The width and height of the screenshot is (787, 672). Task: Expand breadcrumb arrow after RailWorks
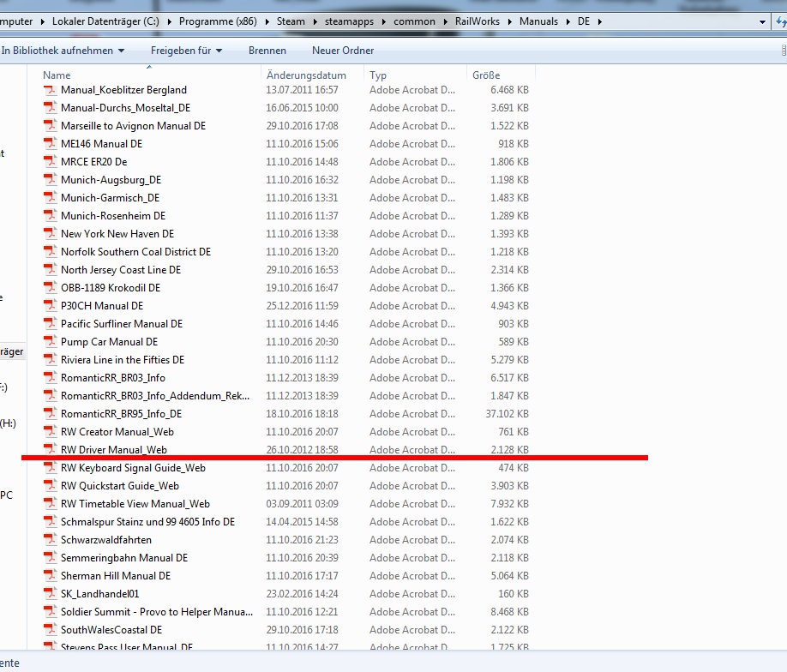pos(511,21)
